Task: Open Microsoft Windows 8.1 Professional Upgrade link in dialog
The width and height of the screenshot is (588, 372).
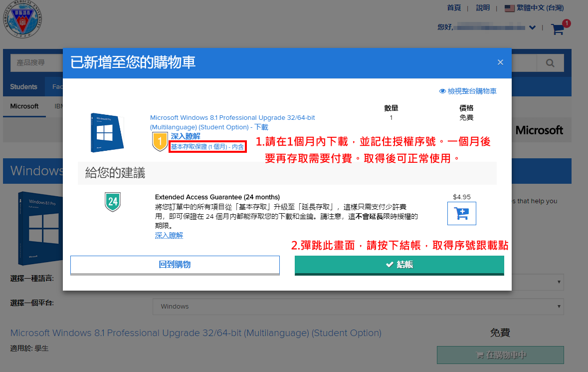Action: 232,122
